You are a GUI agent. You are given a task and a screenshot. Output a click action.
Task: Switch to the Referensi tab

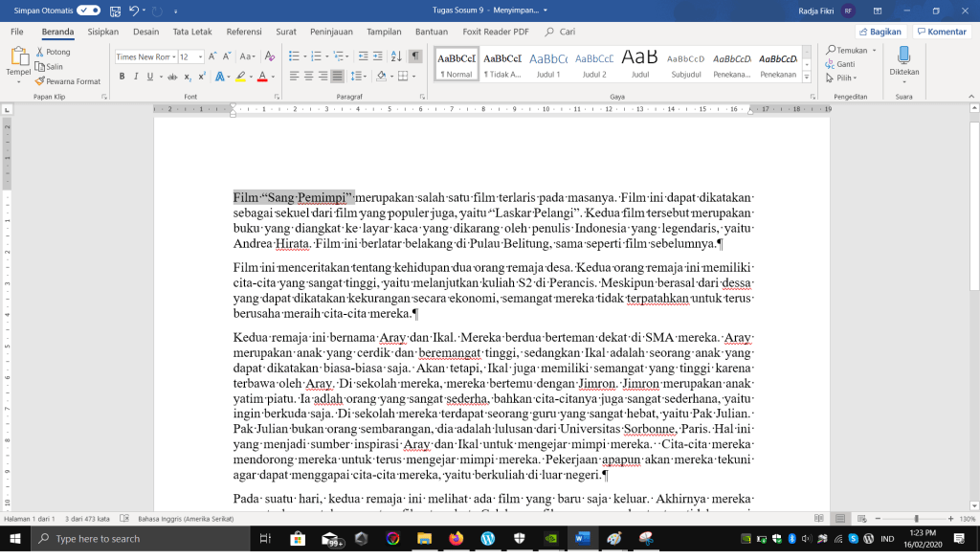tap(244, 32)
